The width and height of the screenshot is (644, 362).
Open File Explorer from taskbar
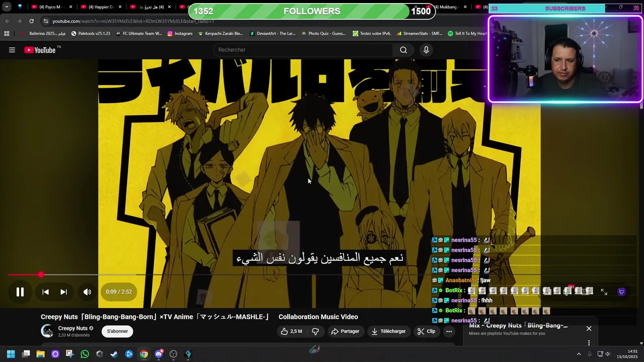point(40,354)
